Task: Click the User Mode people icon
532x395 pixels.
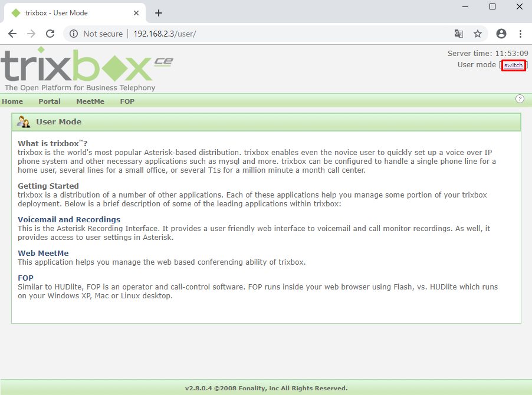Action: (x=24, y=121)
